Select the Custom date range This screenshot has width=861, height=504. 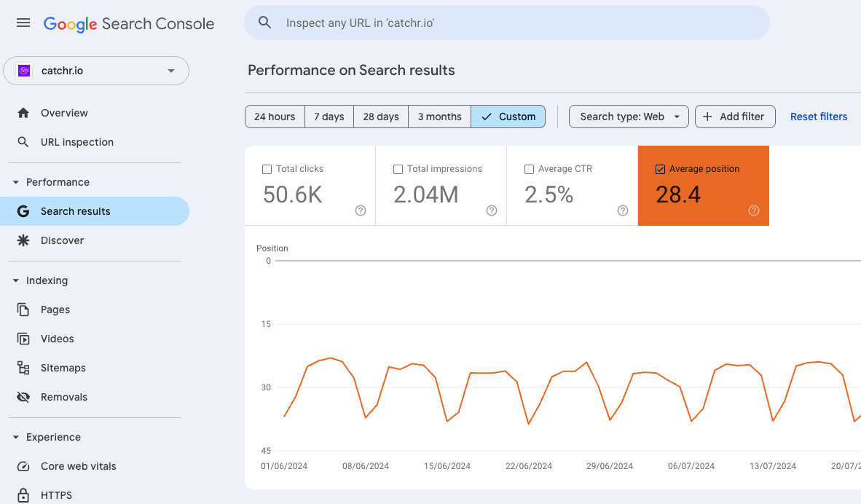point(508,117)
